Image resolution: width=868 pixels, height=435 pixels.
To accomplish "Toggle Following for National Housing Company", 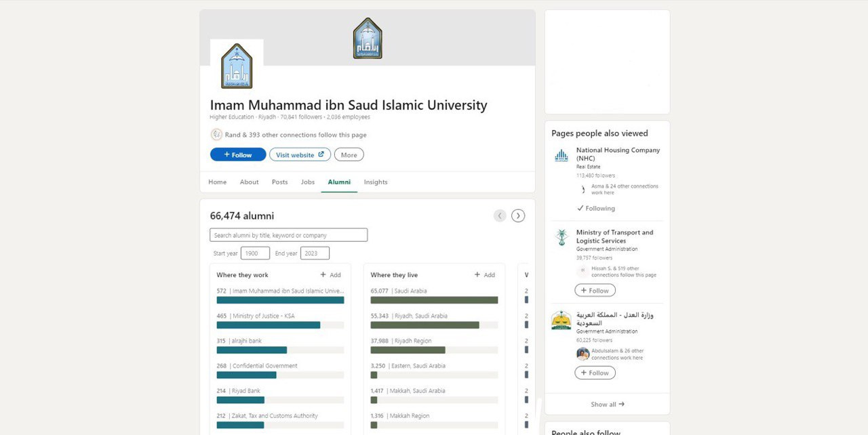I will tap(596, 208).
